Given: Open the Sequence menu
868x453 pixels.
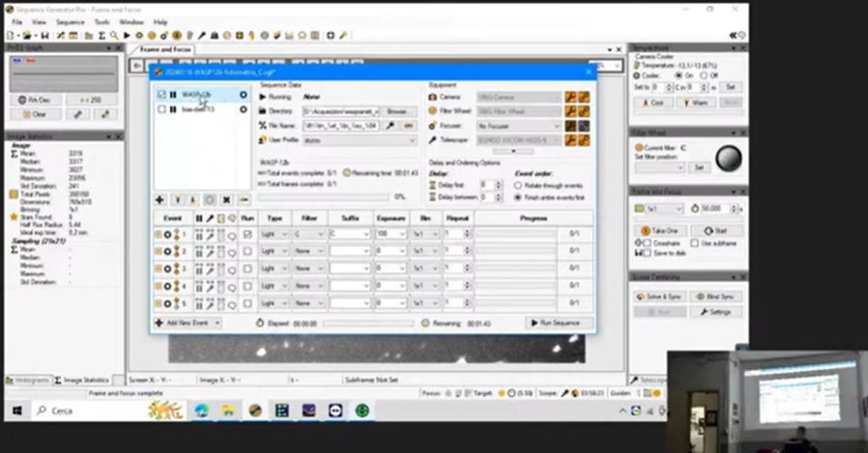Looking at the screenshot, I should point(70,22).
